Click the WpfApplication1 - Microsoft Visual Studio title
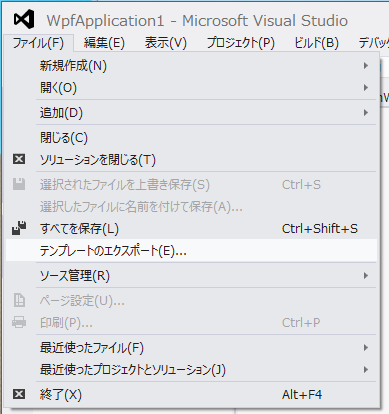This screenshot has height=414, width=389. [197, 21]
